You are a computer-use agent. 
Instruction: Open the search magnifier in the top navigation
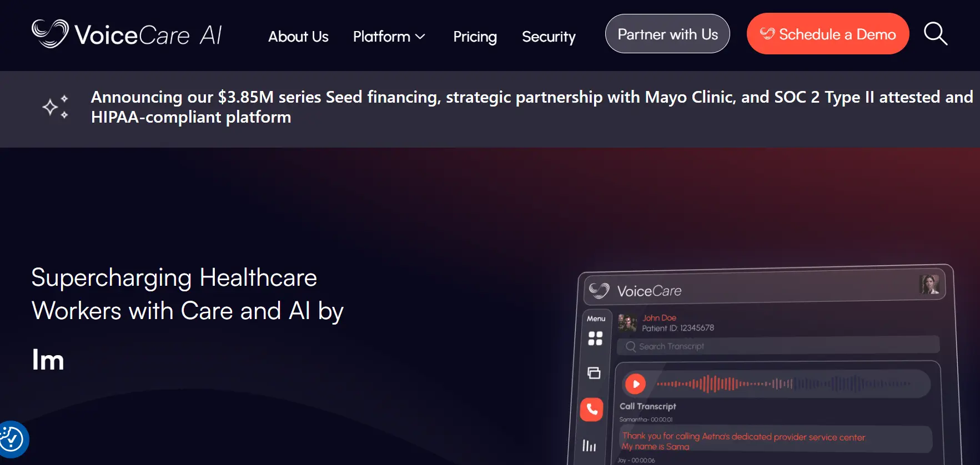(936, 34)
